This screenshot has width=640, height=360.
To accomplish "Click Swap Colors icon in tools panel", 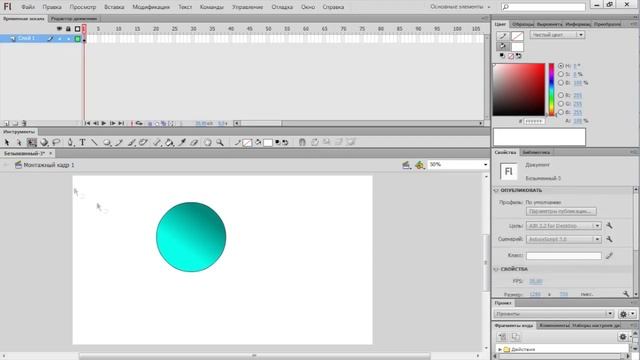I will click(x=285, y=142).
